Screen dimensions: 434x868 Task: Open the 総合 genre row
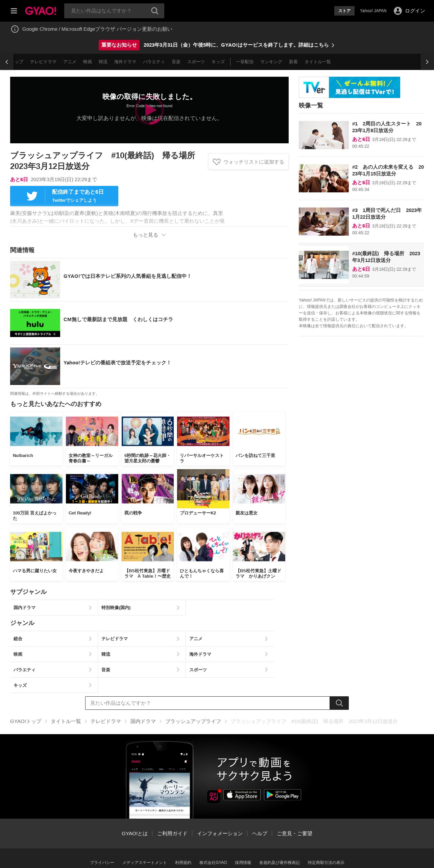click(x=54, y=639)
